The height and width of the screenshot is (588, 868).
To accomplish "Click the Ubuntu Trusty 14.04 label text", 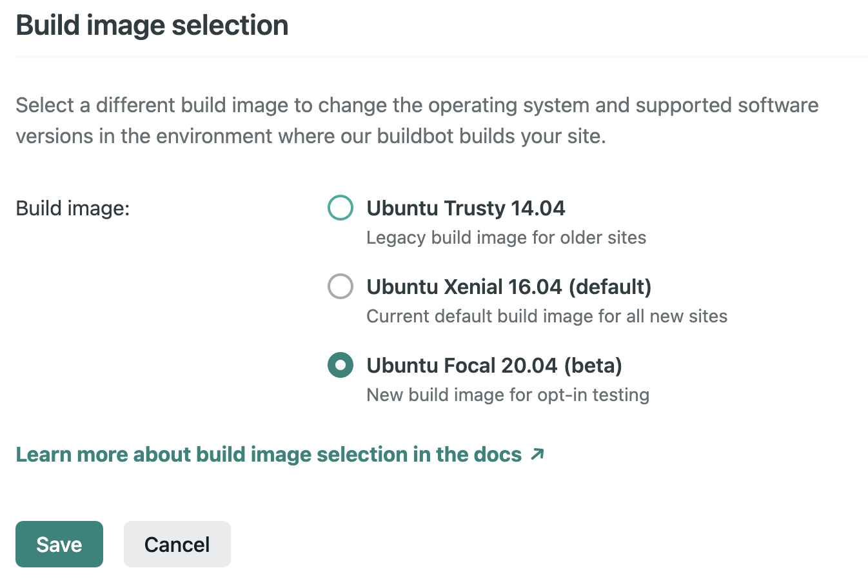I will (x=466, y=208).
